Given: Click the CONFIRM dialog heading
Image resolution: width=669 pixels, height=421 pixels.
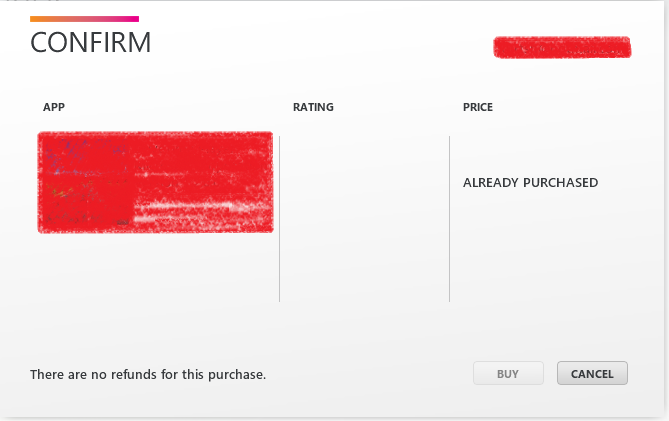Looking at the screenshot, I should click(x=91, y=43).
